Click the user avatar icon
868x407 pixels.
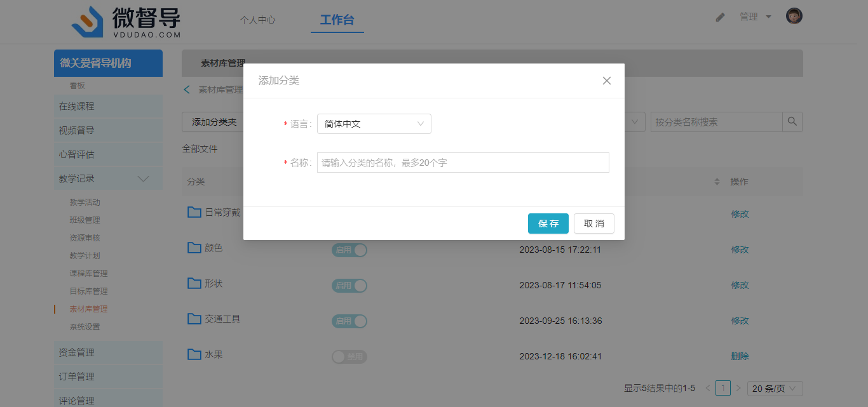tap(794, 16)
